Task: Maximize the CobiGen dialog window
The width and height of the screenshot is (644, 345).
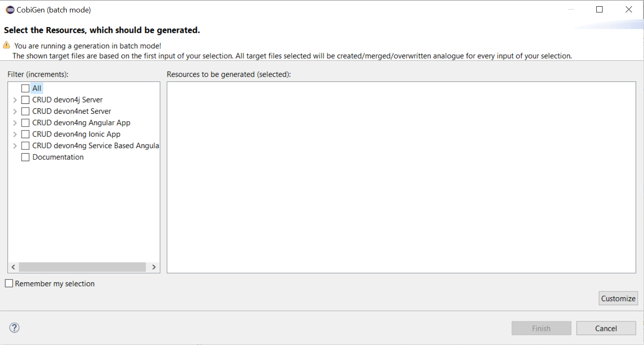Action: 599,10
